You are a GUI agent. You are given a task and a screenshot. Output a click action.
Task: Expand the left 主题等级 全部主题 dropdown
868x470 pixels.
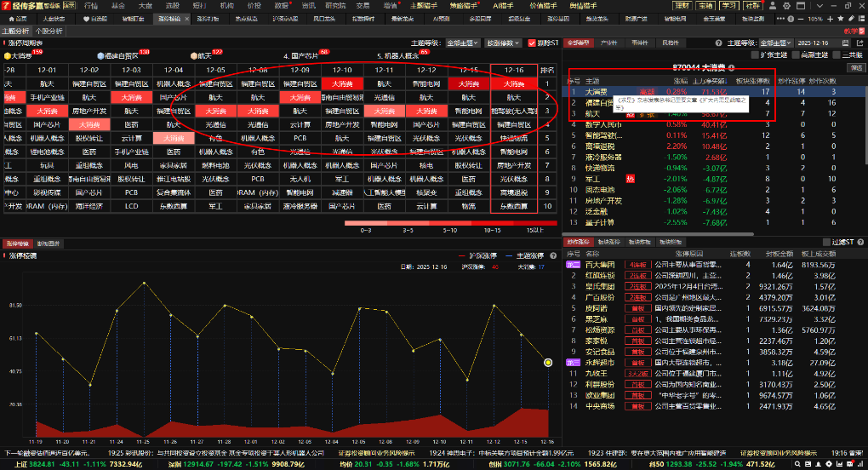tap(464, 43)
